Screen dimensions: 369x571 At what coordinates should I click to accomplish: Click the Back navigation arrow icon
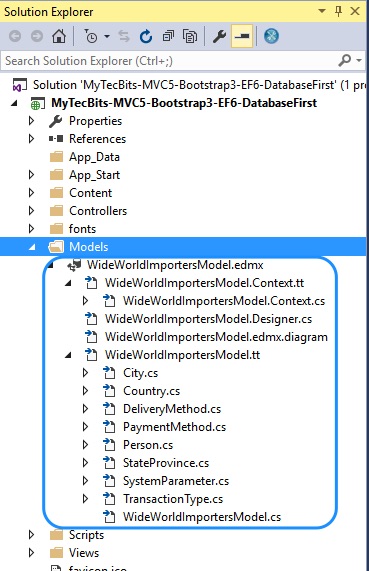(x=15, y=36)
